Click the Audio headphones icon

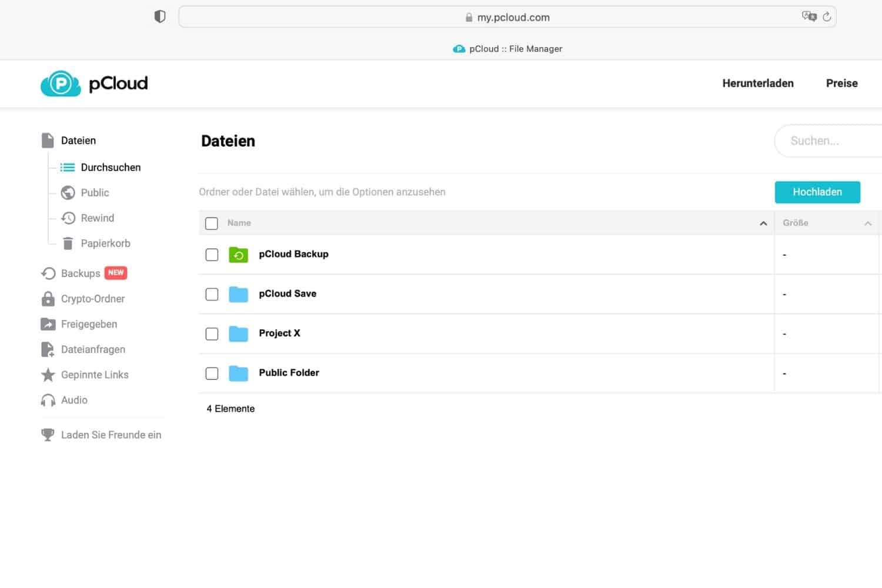(48, 400)
